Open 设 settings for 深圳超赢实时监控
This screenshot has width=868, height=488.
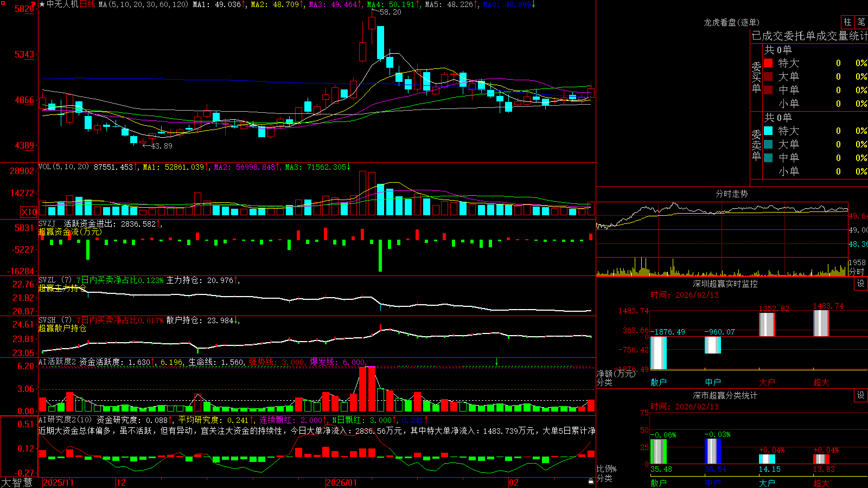861,284
